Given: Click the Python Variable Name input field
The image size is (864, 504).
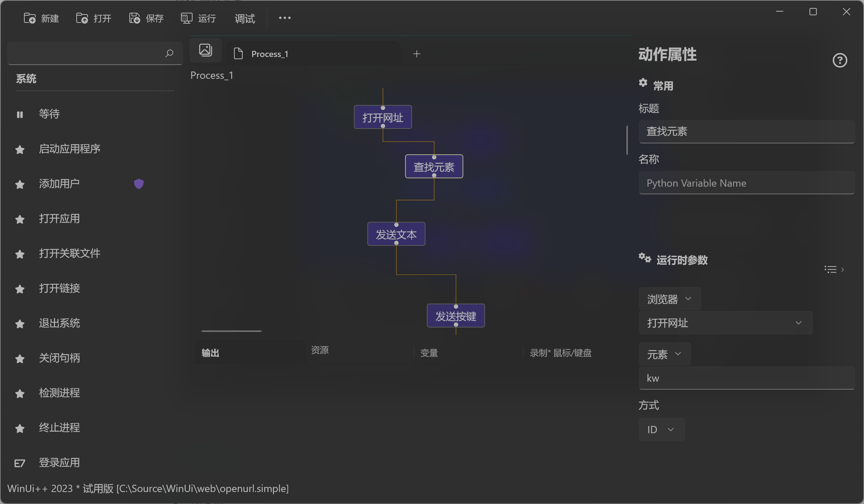Looking at the screenshot, I should click(746, 183).
